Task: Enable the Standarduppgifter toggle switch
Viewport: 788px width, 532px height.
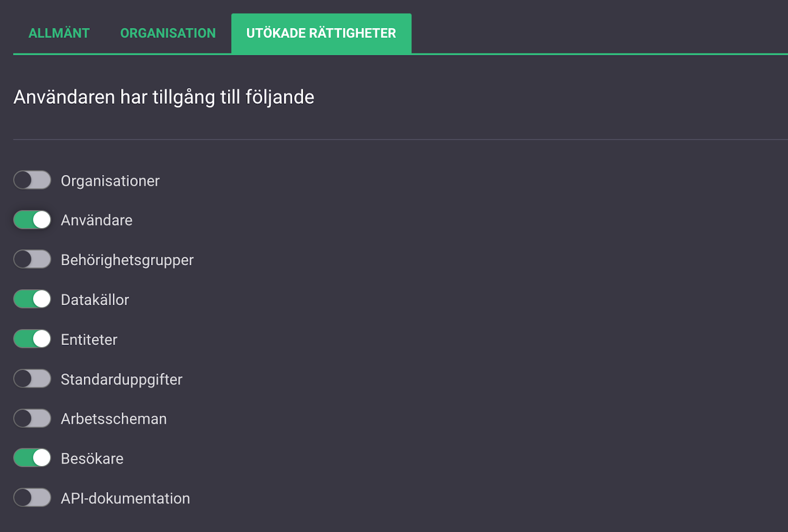Action: click(x=32, y=379)
